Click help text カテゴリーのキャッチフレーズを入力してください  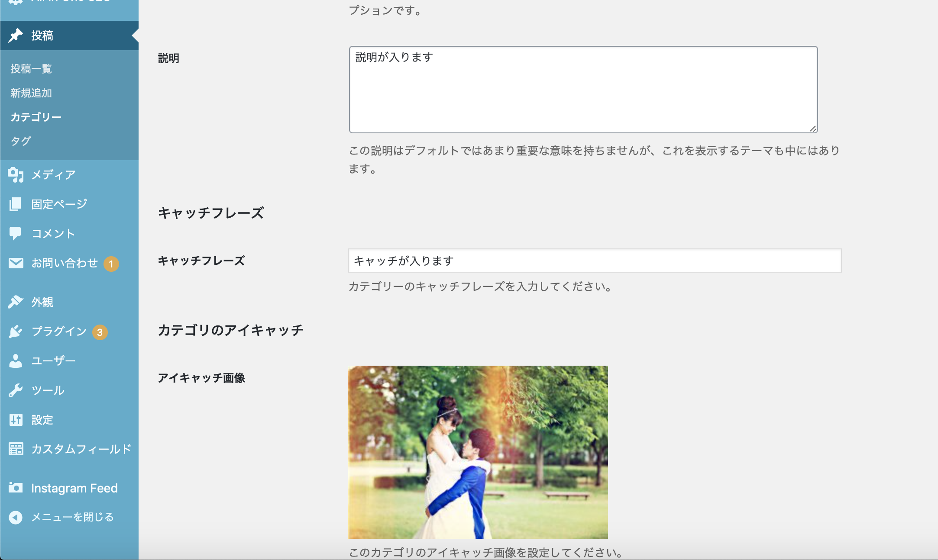pyautogui.click(x=480, y=286)
